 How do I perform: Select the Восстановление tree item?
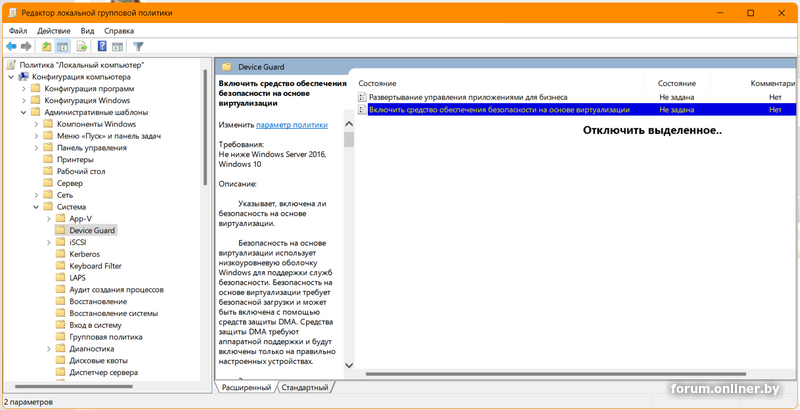pos(98,301)
